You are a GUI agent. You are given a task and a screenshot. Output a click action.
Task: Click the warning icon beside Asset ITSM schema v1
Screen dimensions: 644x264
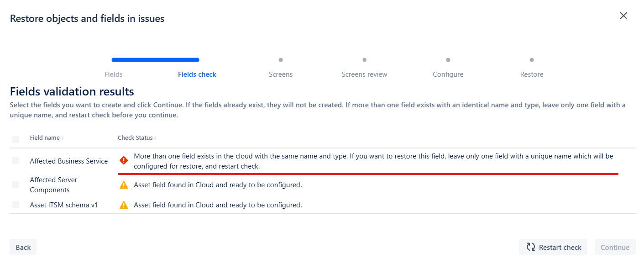click(x=124, y=205)
